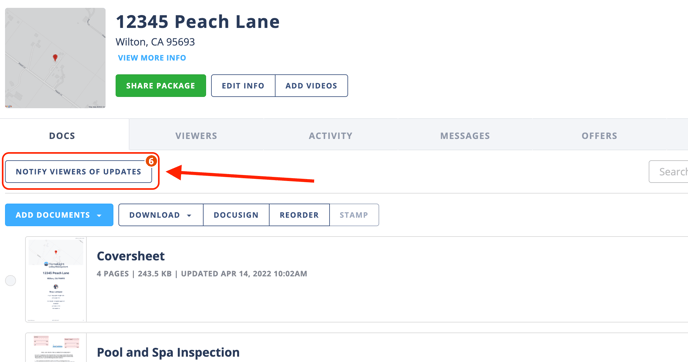The height and width of the screenshot is (362, 688).
Task: Open the Download dropdown menu
Action: pyautogui.click(x=161, y=215)
